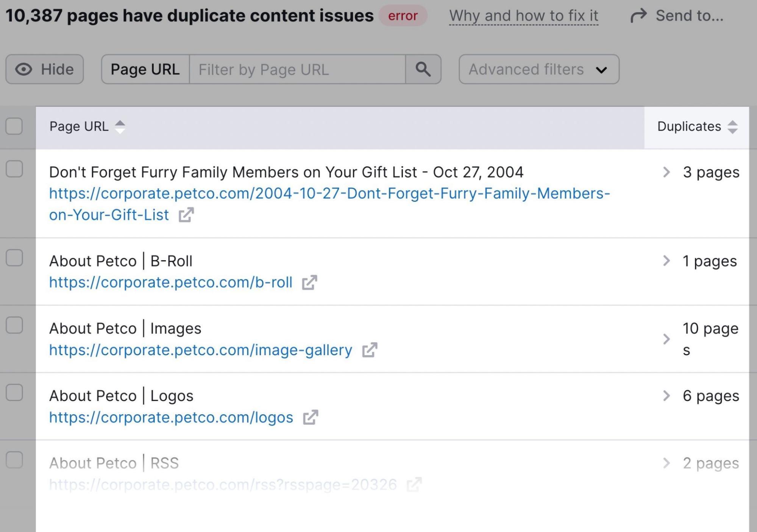Check the checkbox for the About Petco Logos row

(x=14, y=392)
